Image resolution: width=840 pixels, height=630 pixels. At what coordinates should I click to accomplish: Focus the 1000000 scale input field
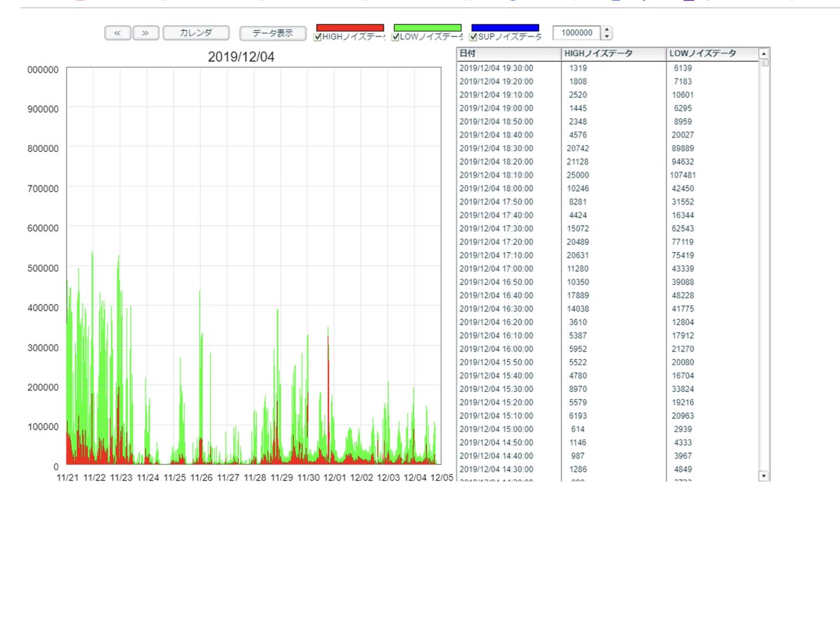tap(577, 33)
